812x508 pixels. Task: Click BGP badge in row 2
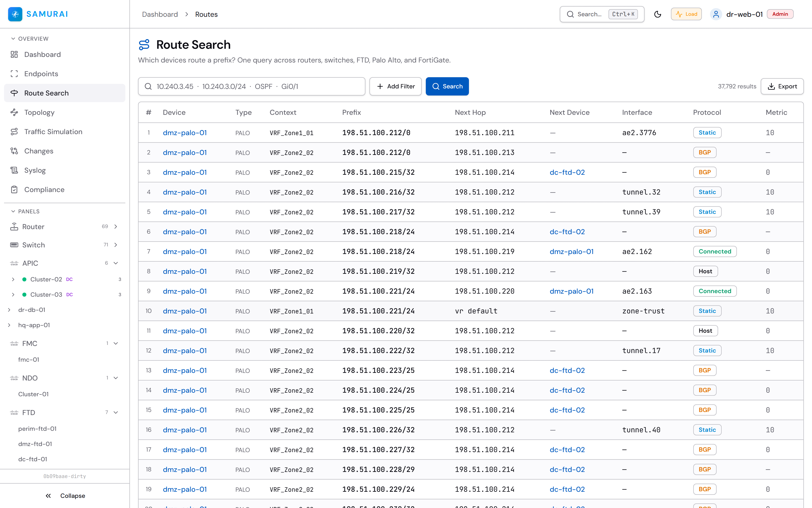(x=705, y=153)
